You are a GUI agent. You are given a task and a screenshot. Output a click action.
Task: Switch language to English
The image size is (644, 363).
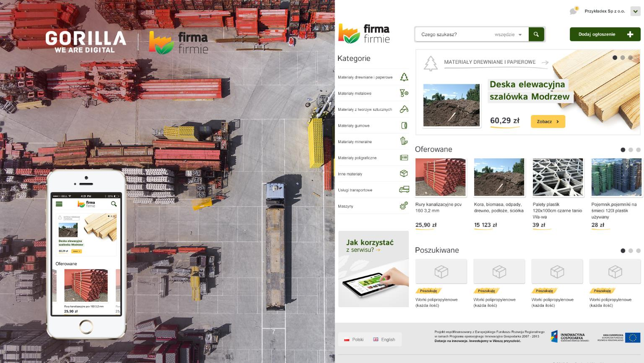pyautogui.click(x=384, y=339)
